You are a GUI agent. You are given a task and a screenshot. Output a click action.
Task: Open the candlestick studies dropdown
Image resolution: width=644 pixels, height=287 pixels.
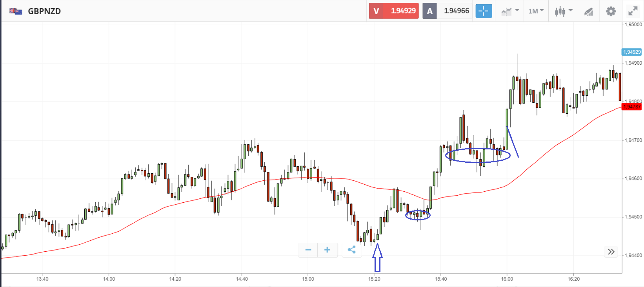pos(564,11)
